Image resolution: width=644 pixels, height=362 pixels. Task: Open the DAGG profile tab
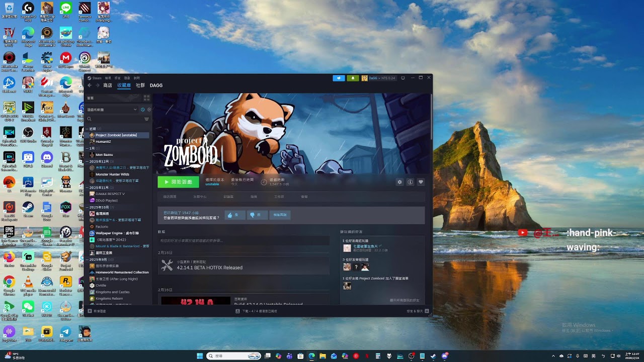pyautogui.click(x=156, y=85)
